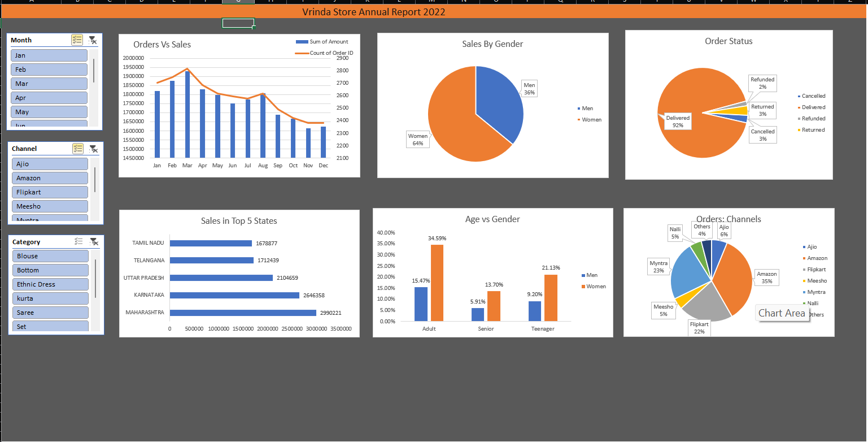Toggle the Saree filter in Category slicer
This screenshot has height=442, width=868.
coord(50,312)
